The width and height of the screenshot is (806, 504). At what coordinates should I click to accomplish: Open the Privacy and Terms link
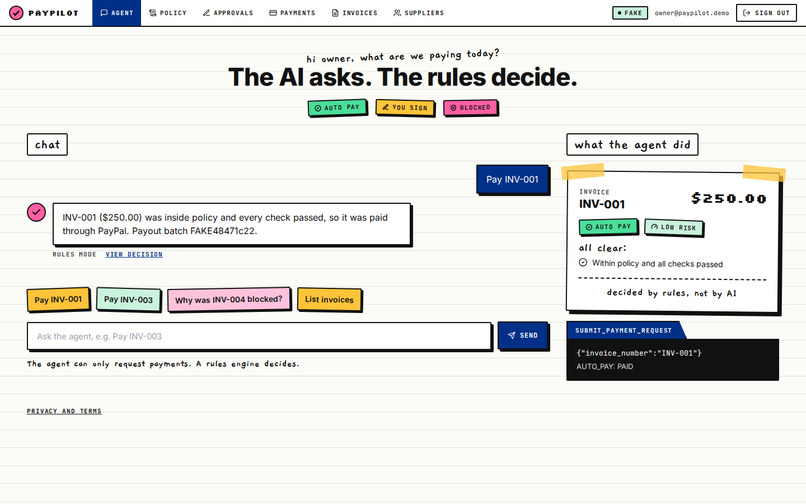(x=64, y=411)
